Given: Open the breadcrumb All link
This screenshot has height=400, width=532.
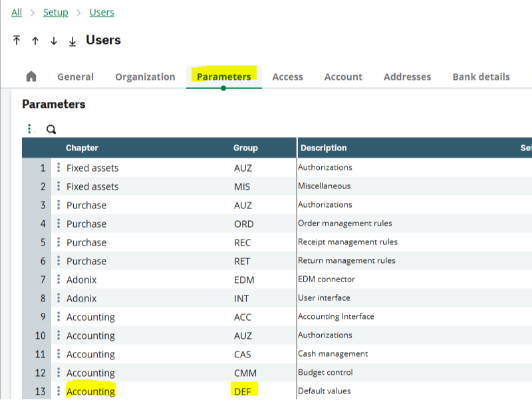Looking at the screenshot, I should (16, 12).
